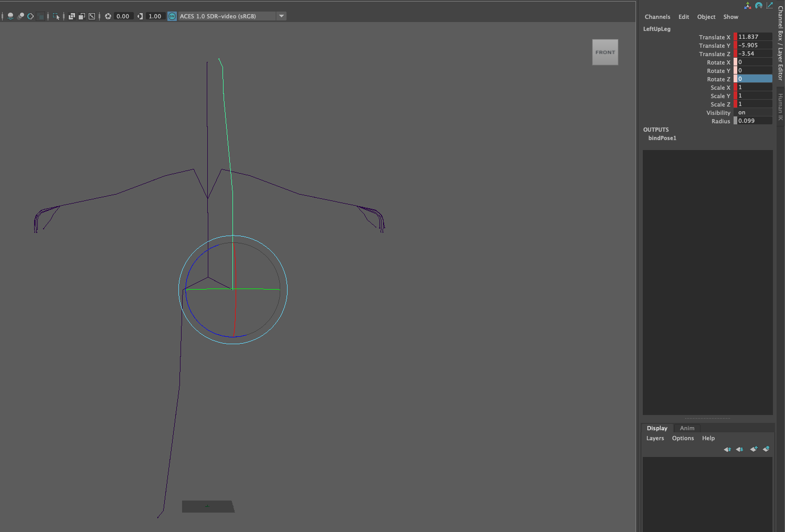Move selected layer down
The image size is (785, 532).
[x=739, y=449]
